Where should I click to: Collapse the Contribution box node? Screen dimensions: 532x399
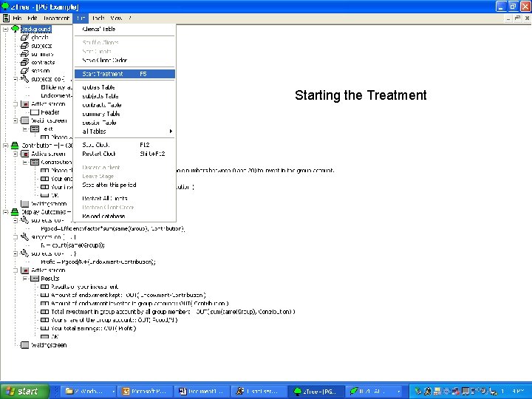[25, 162]
